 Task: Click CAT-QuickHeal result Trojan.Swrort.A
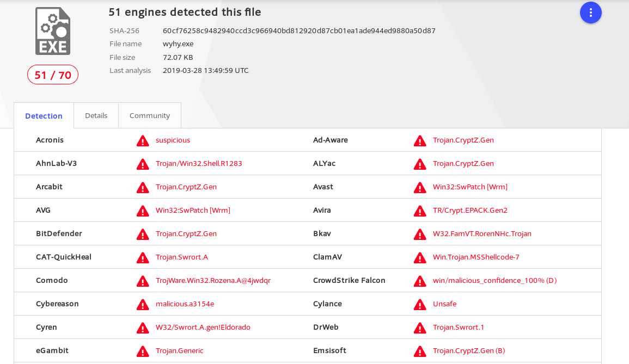coord(182,257)
